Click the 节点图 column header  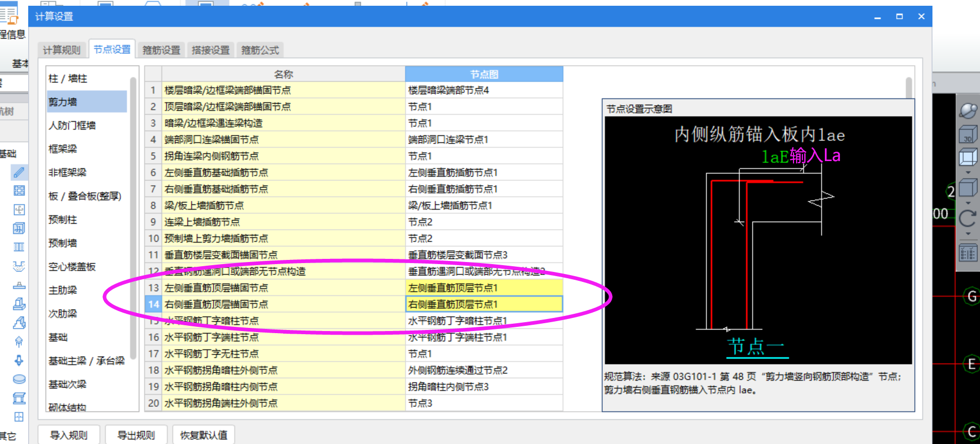[x=484, y=74]
